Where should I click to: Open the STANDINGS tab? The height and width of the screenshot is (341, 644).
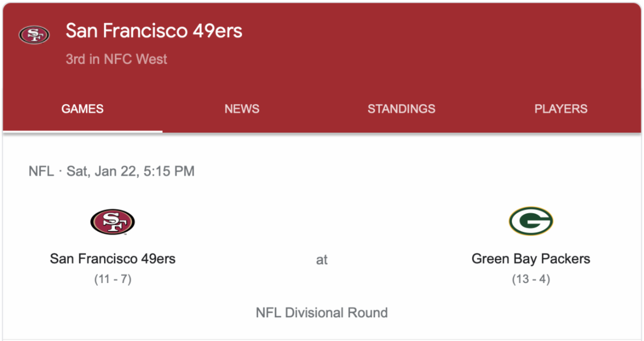click(x=401, y=109)
